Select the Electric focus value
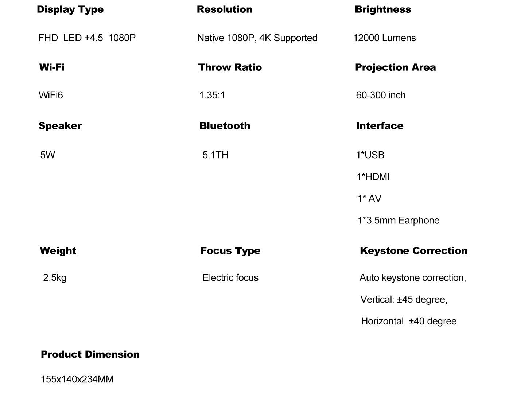Image resolution: width=513 pixels, height=420 pixels. coord(230,278)
